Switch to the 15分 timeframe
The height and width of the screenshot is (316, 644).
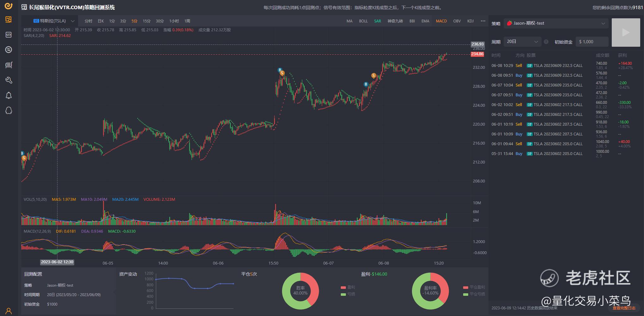click(x=146, y=21)
